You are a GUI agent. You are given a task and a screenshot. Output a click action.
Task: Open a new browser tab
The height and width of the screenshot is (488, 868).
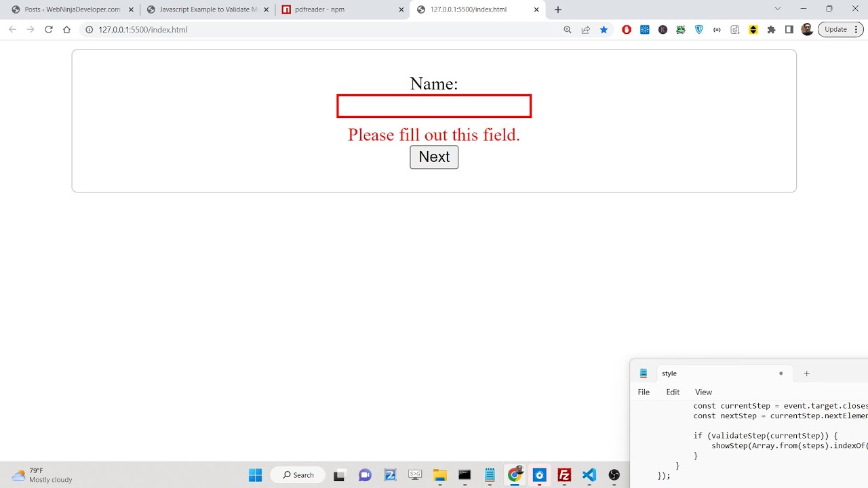(x=557, y=9)
